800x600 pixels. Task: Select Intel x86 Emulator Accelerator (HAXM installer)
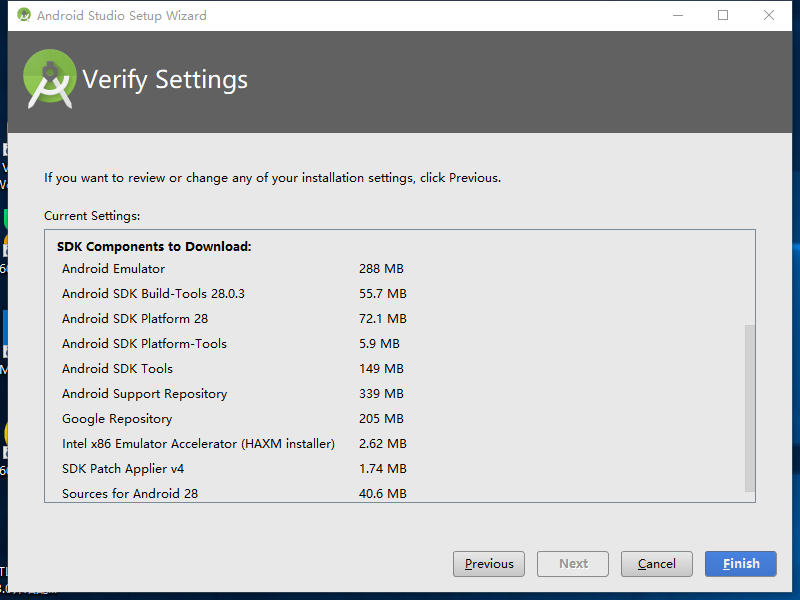click(198, 444)
